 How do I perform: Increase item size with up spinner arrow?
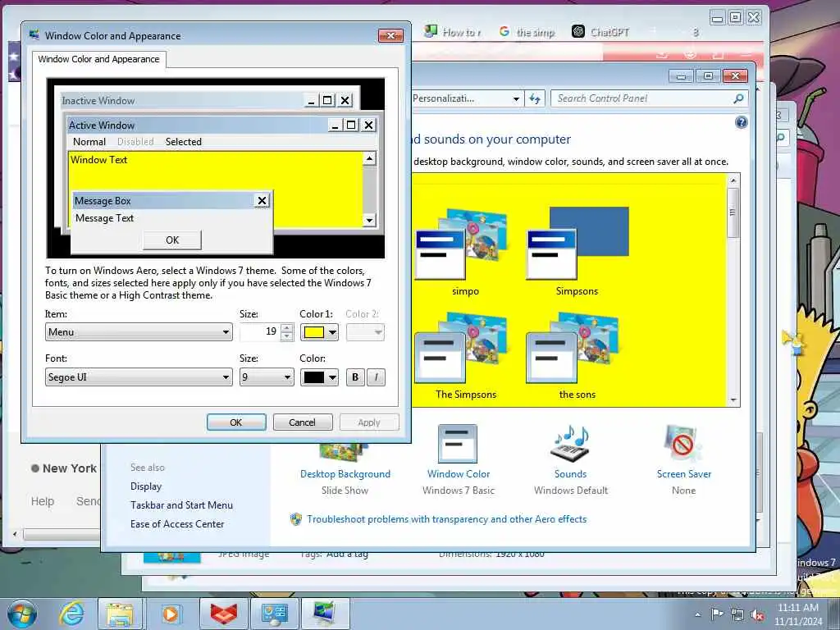click(x=287, y=328)
